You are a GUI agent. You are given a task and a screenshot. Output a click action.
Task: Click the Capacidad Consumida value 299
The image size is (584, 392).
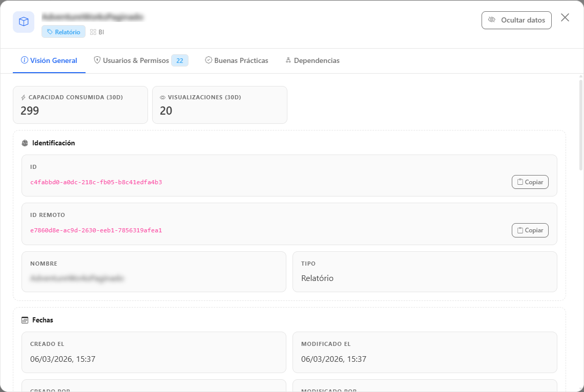[x=30, y=111]
